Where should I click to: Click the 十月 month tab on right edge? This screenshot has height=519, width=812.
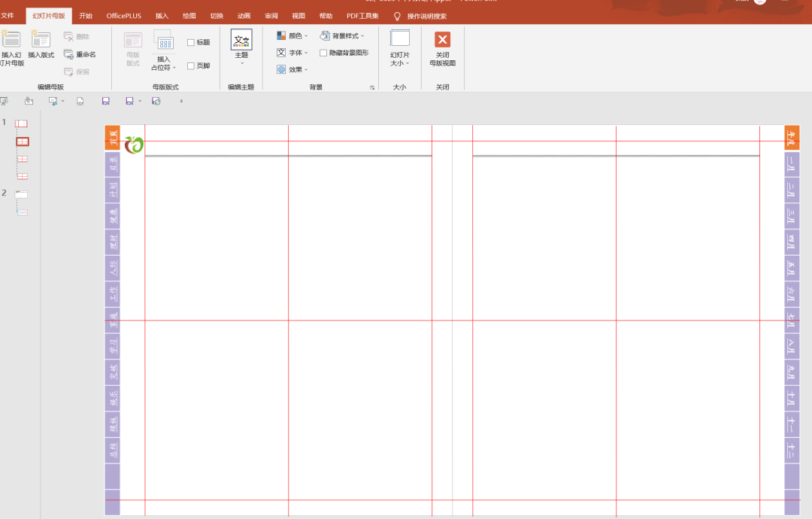tap(792, 399)
